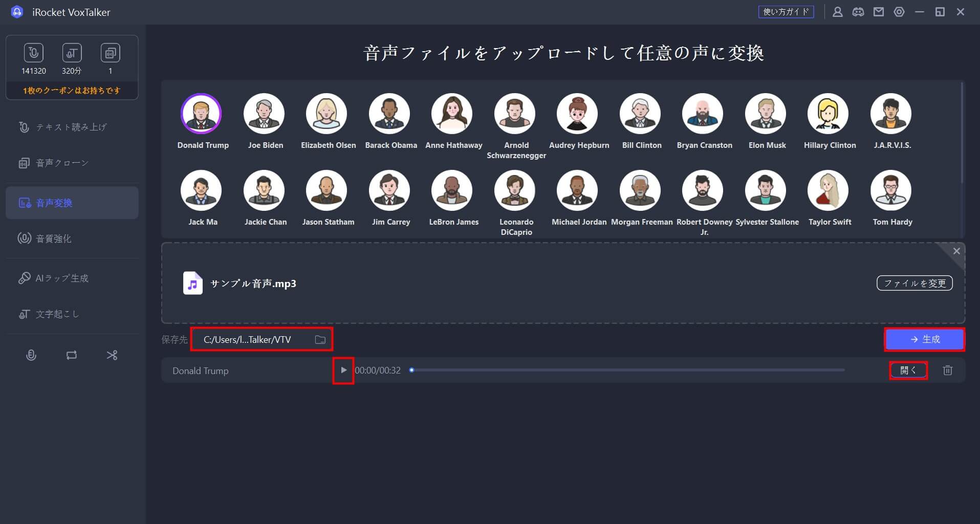980x524 pixels.
Task: Select the Elon Musk voice avatar
Action: coord(766,114)
